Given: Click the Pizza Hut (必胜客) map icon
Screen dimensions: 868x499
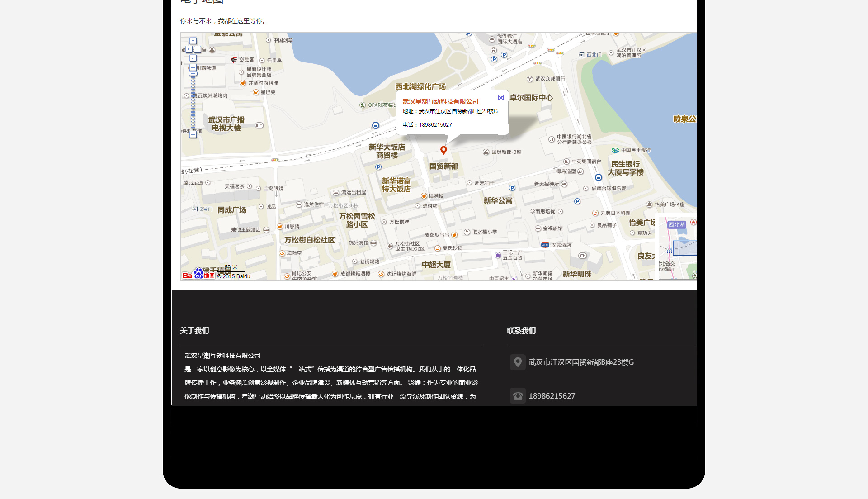Looking at the screenshot, I should point(234,60).
